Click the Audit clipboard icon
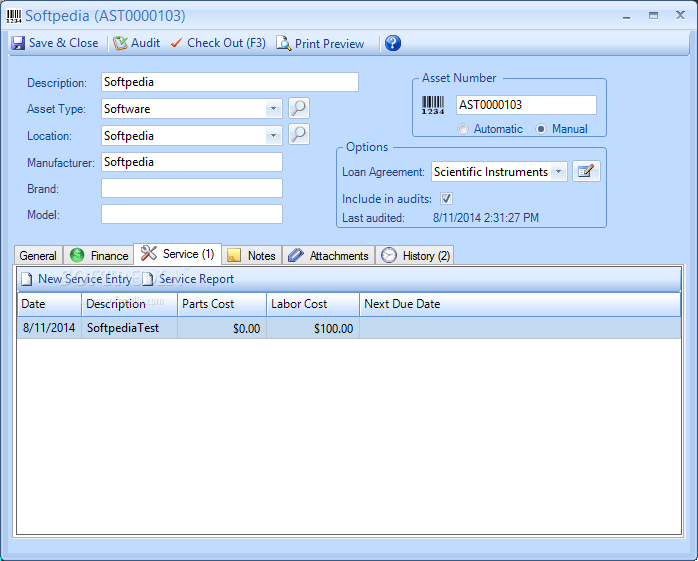Image resolution: width=698 pixels, height=561 pixels. (x=120, y=43)
